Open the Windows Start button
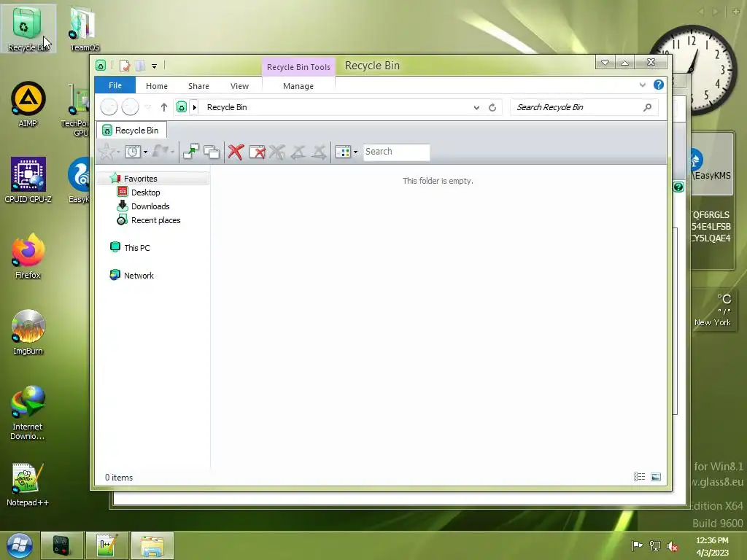Viewport: 747px width, 560px height. (x=19, y=545)
